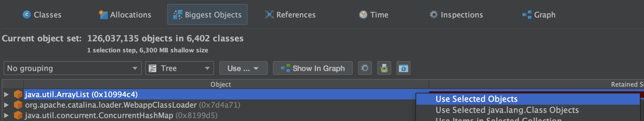Switch to the Graph view
The image size is (644, 121).
[539, 15]
